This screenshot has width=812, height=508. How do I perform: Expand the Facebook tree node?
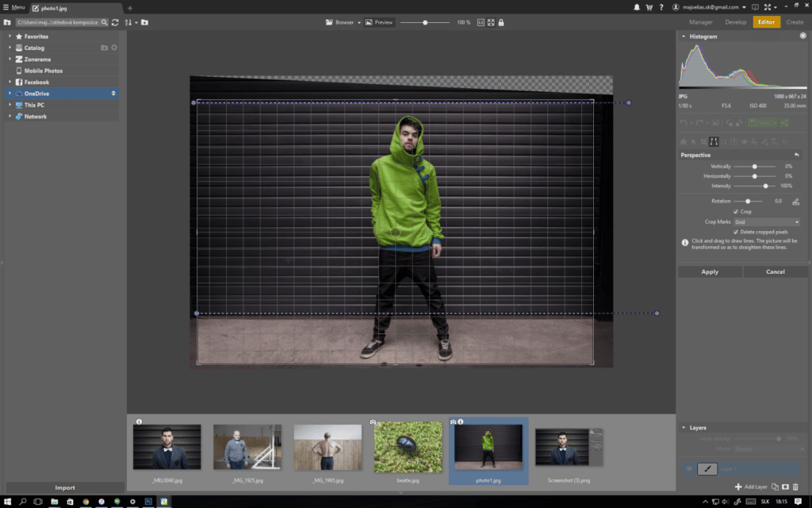pos(10,82)
